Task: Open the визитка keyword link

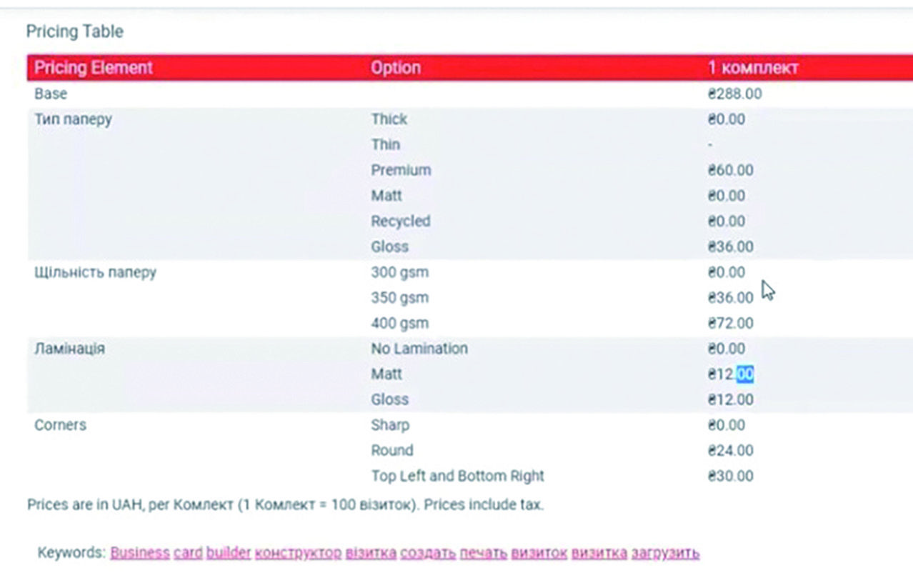Action: [599, 552]
